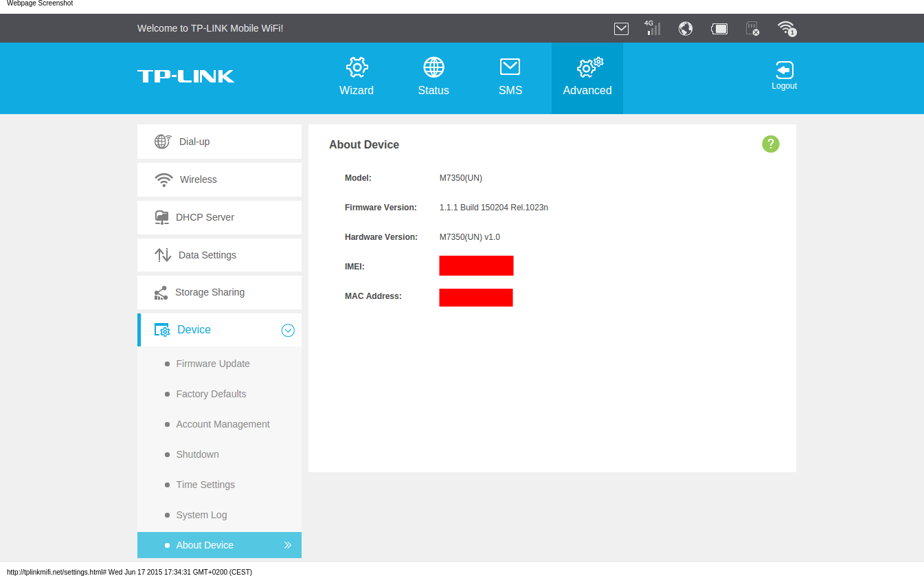Click the SD card status icon
Image resolution: width=924 pixels, height=576 pixels.
pos(752,28)
